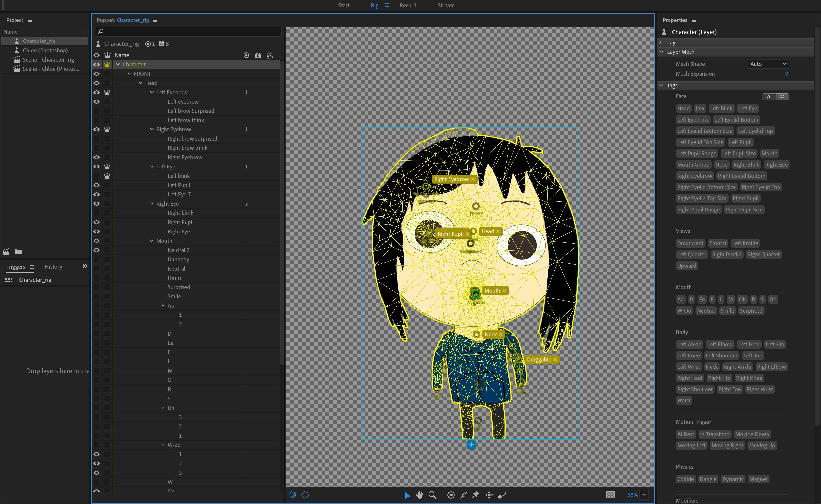Screen dimensions: 821x504
Task: Switch to the Record workspace
Action: pos(408,5)
